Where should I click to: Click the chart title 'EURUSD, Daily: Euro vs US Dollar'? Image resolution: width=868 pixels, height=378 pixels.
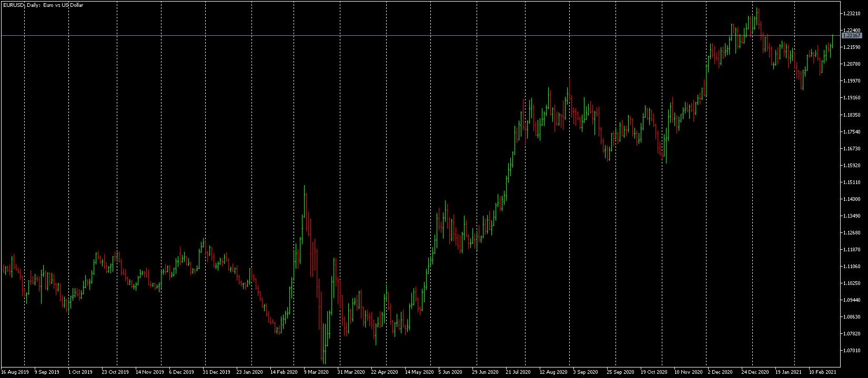[x=43, y=5]
